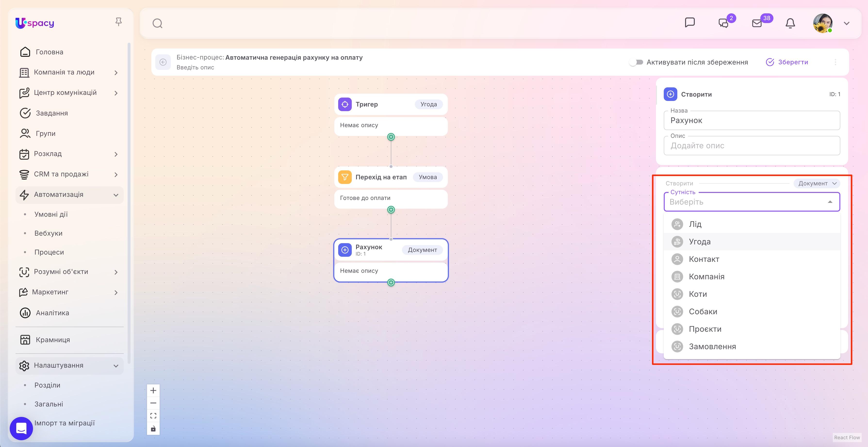The height and width of the screenshot is (447, 868).
Task: Collapse the Автоматизація section
Action: click(69, 195)
